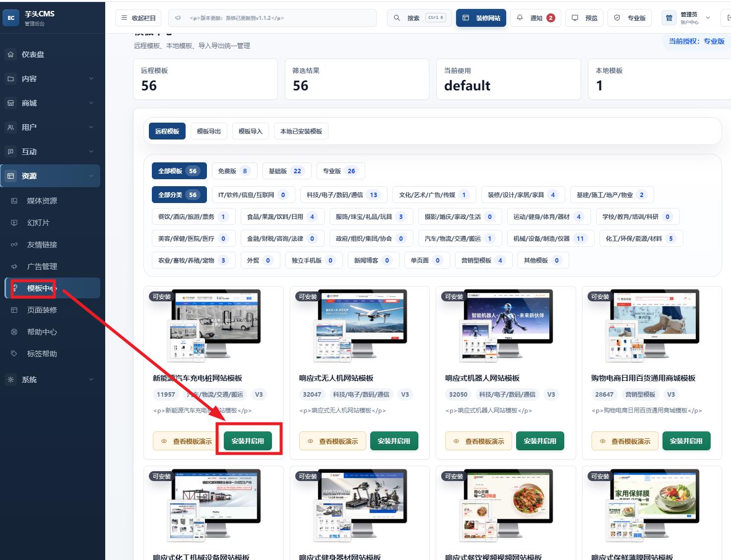
Task: Click the search box with Ctrl K
Action: coord(419,18)
